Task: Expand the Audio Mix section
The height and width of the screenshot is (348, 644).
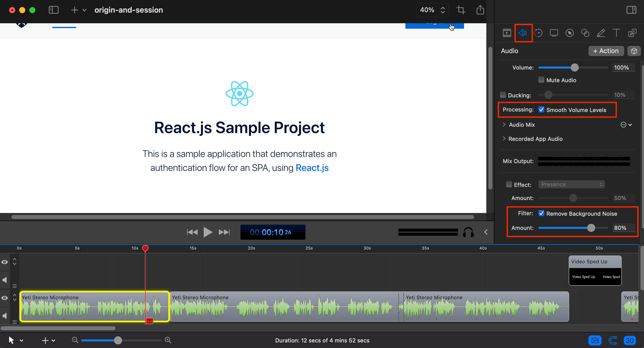Action: tap(504, 125)
